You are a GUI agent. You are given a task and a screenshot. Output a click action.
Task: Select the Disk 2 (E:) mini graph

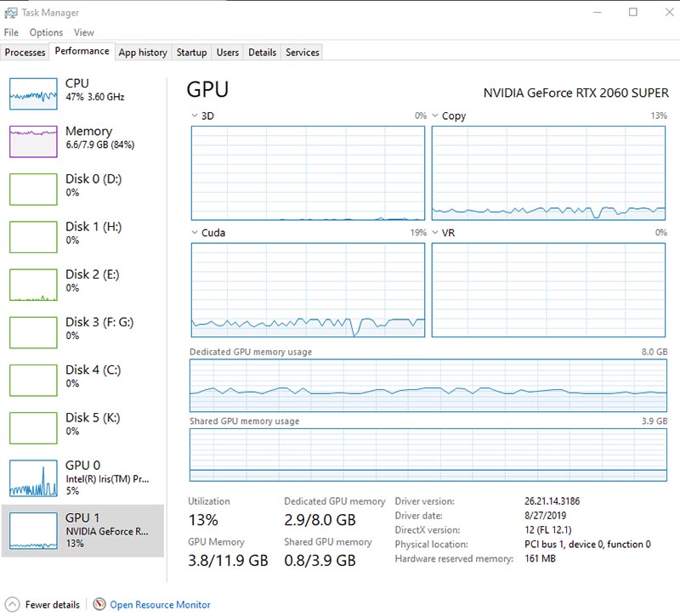pyautogui.click(x=33, y=285)
